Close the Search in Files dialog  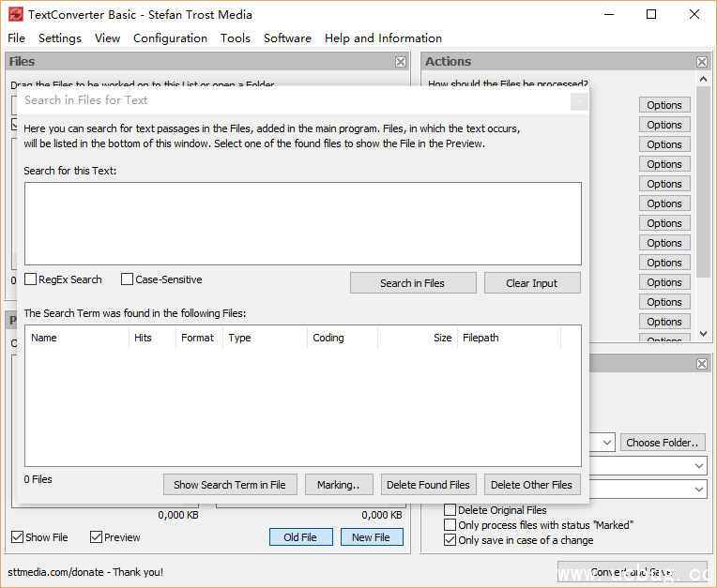579,101
